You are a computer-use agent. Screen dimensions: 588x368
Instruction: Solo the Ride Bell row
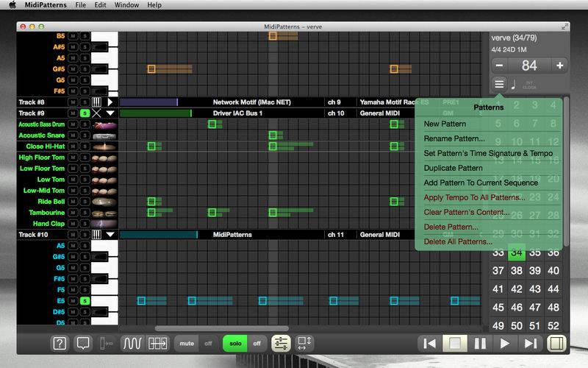(x=85, y=202)
